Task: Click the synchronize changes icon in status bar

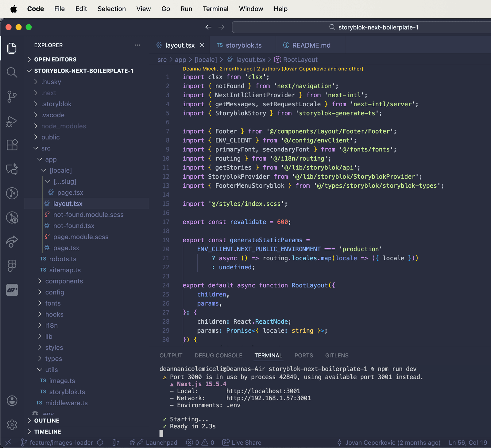Action: 100,442
